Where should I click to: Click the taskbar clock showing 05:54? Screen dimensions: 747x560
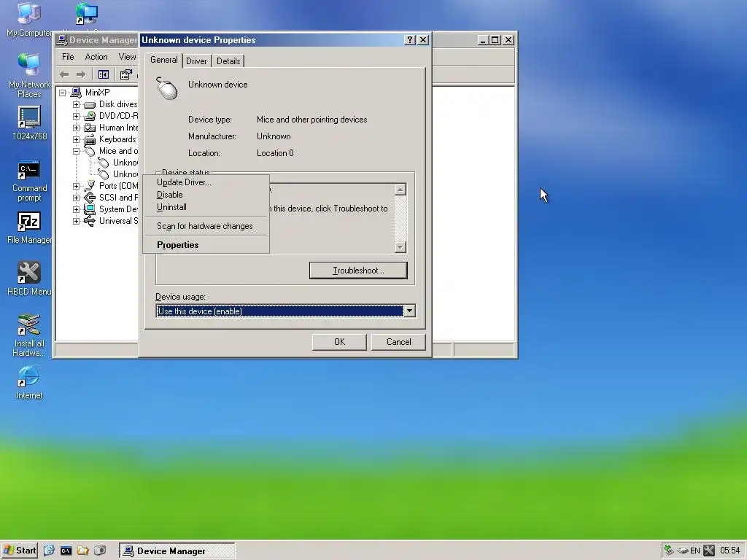click(729, 551)
